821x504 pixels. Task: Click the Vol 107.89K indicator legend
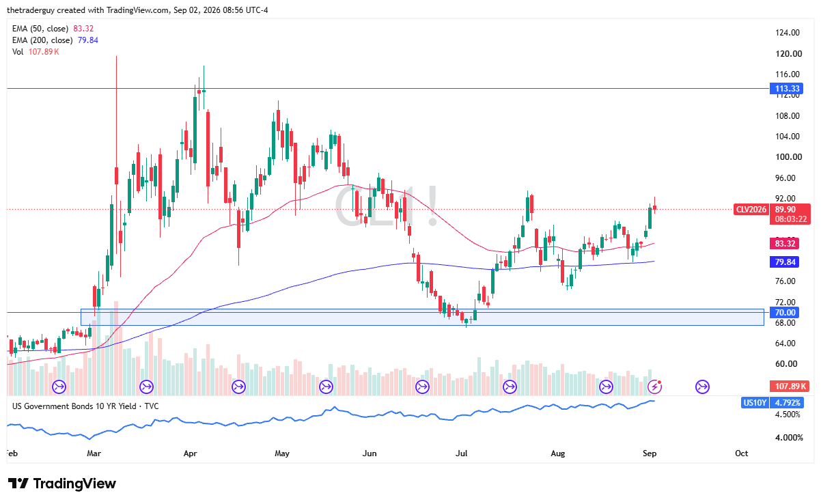coord(36,51)
